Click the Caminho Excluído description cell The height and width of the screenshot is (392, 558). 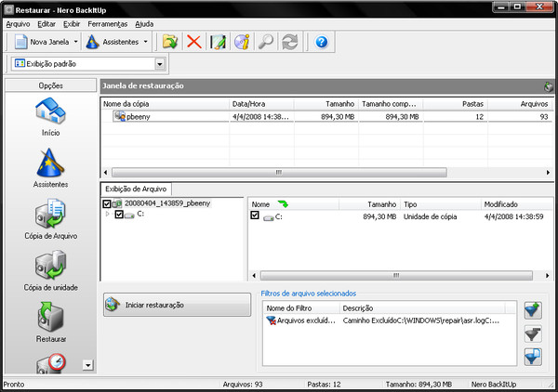[421, 320]
